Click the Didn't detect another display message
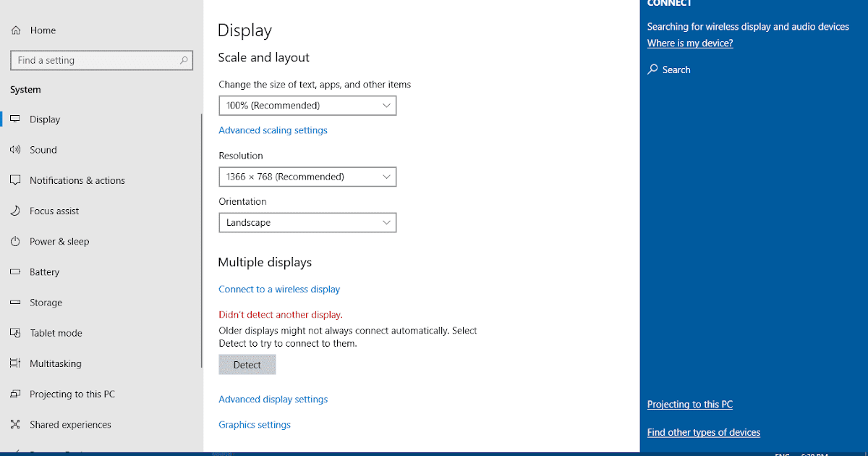868x456 pixels. tap(281, 315)
